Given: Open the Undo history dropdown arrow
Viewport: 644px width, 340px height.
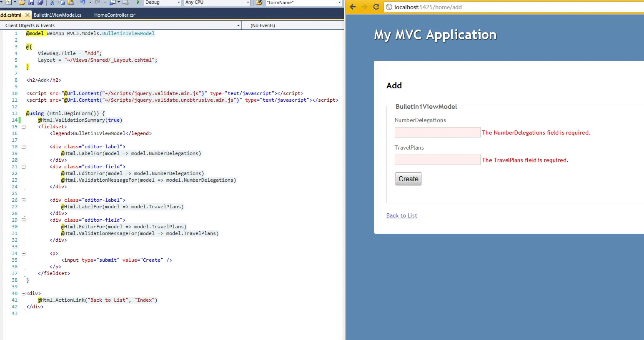Looking at the screenshot, I should coord(90,2).
